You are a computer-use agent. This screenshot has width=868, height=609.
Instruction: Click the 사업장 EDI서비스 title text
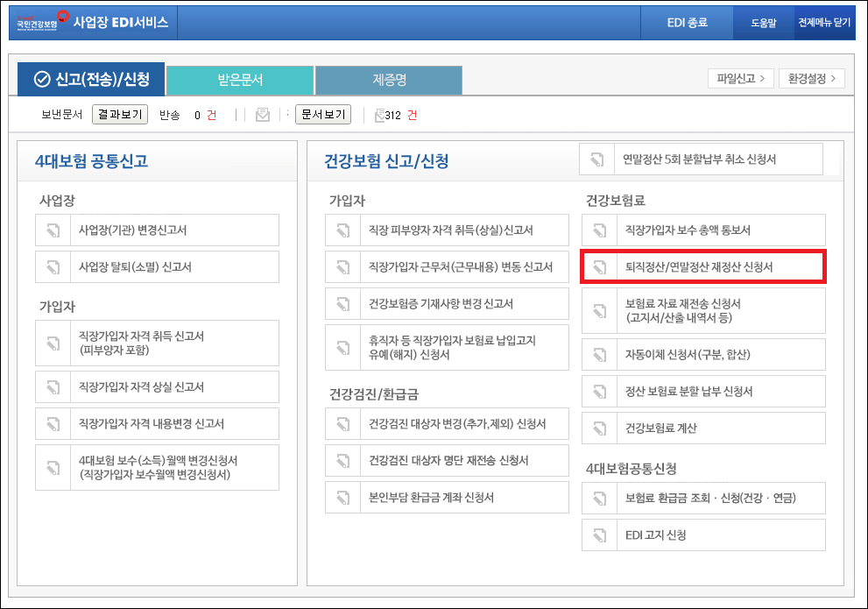(x=121, y=22)
